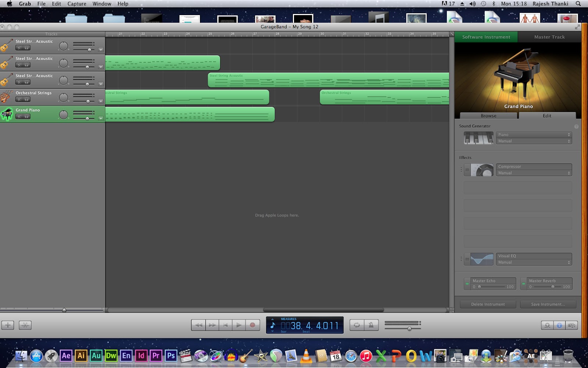Switch to the Master Track tab

[549, 37]
